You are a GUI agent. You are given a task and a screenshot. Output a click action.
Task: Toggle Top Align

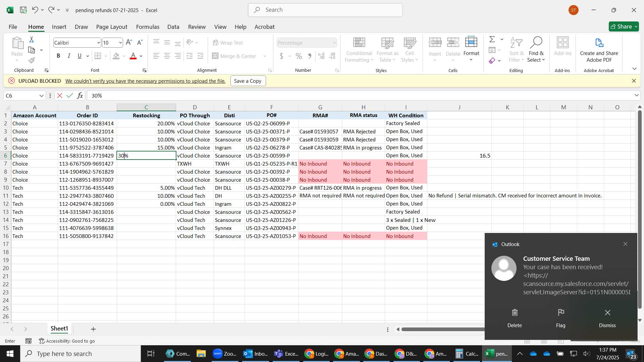coord(156,42)
